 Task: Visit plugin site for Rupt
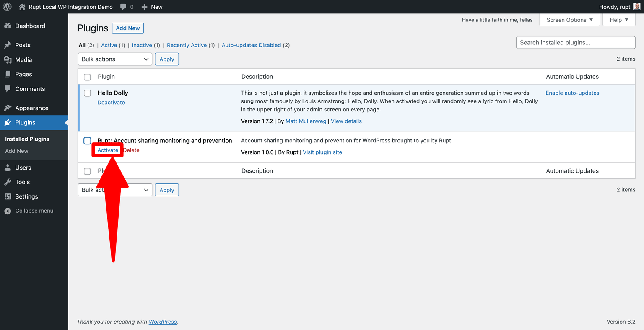coord(322,152)
